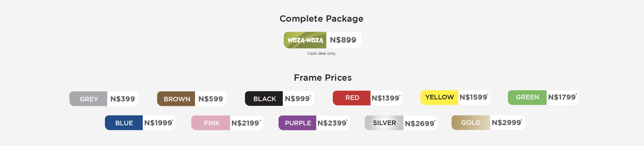The width and height of the screenshot is (644, 146).
Task: Click the N$399 grey frame price
Action: 123,99
